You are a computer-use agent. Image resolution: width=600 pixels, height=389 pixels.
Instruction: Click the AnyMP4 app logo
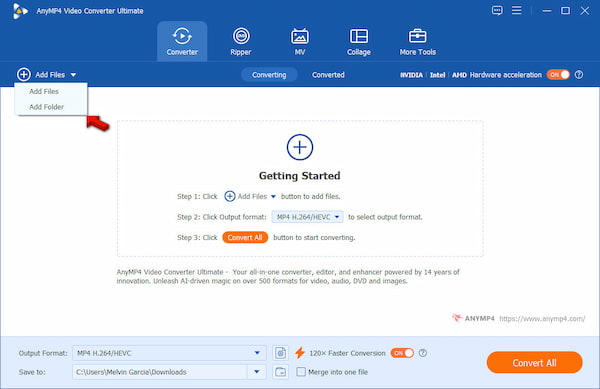[x=20, y=11]
